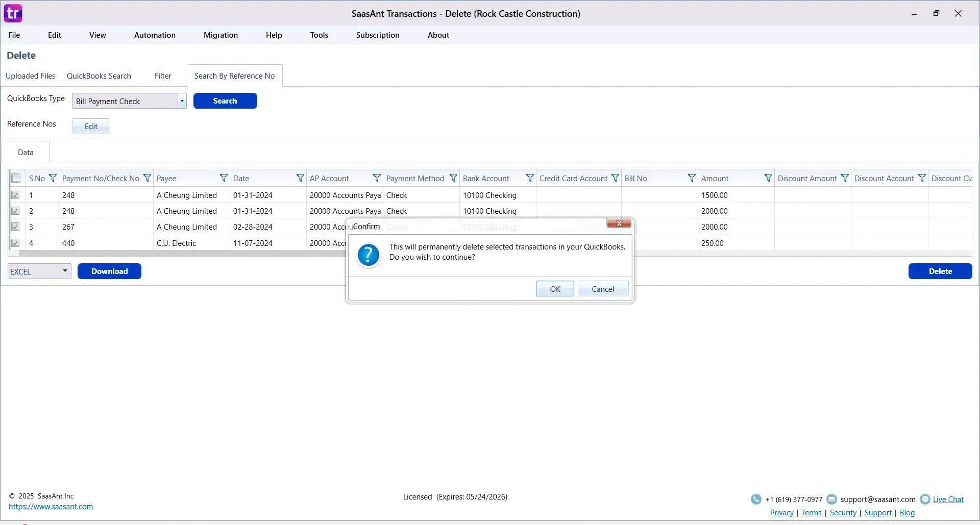Uncheck the row 4 checkbox for C.U. Electric
The image size is (980, 525).
click(15, 243)
